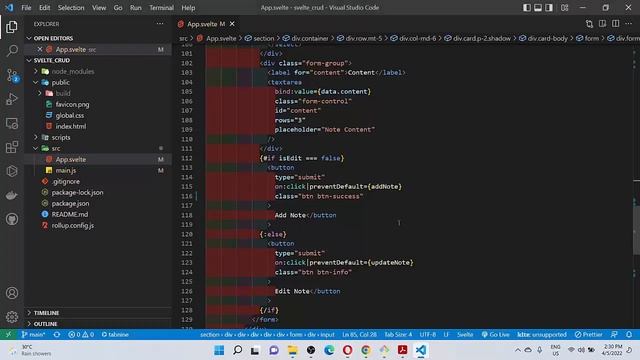Open File Explorer from taskbar
Viewport: 640px width, 360px height.
pos(293,350)
